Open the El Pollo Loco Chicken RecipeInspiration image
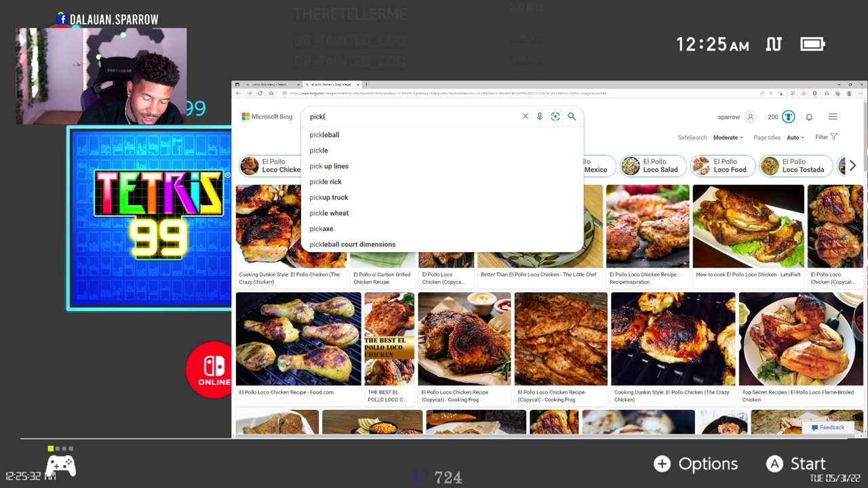The height and width of the screenshot is (488, 868). [x=648, y=226]
